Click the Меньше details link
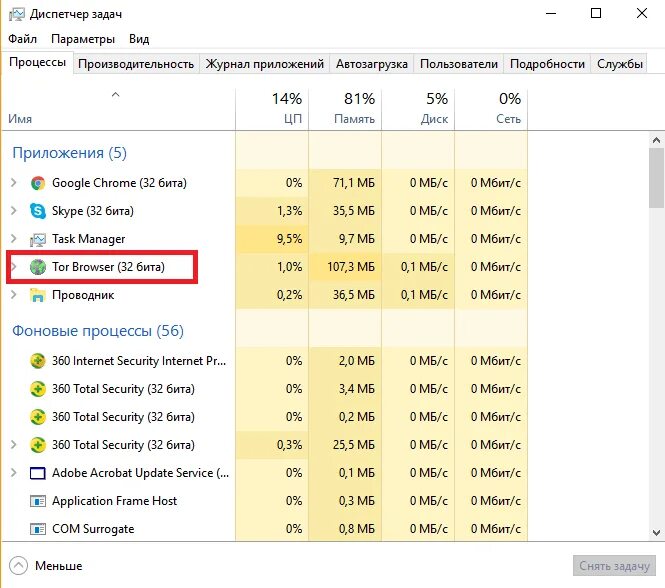This screenshot has height=588, width=665. [x=59, y=566]
